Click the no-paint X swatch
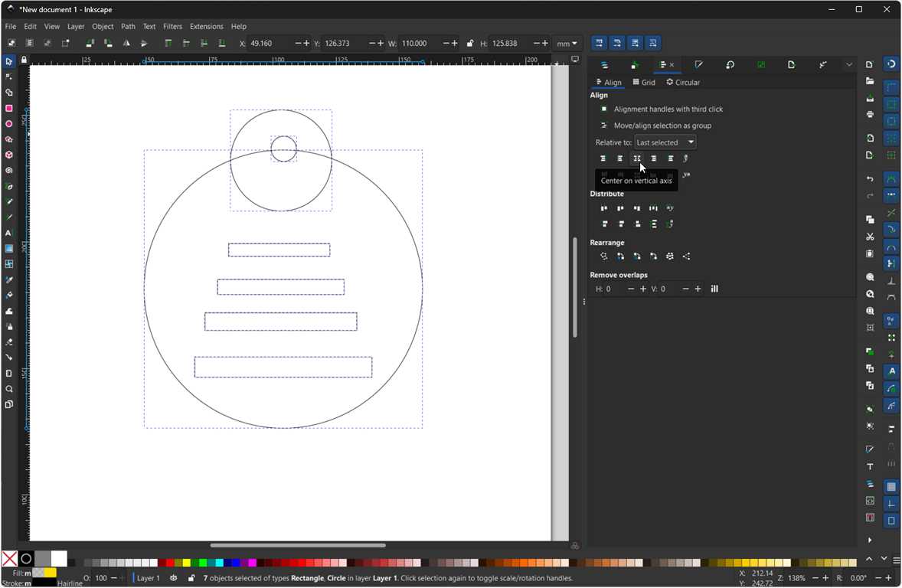The image size is (902, 588). coord(9,559)
